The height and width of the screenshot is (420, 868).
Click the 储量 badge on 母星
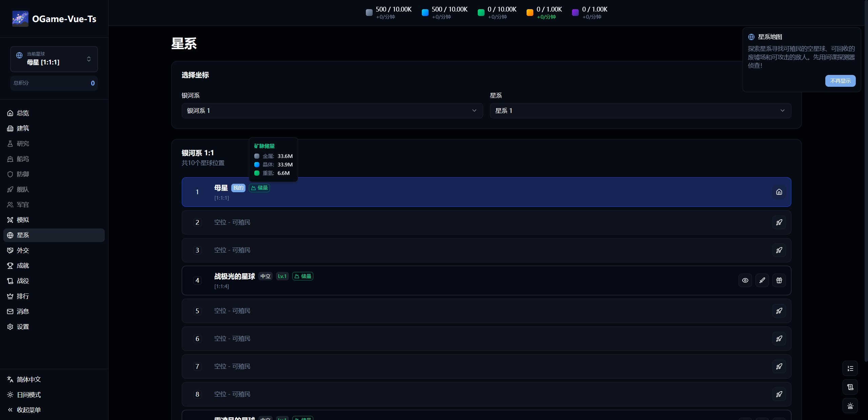(259, 188)
